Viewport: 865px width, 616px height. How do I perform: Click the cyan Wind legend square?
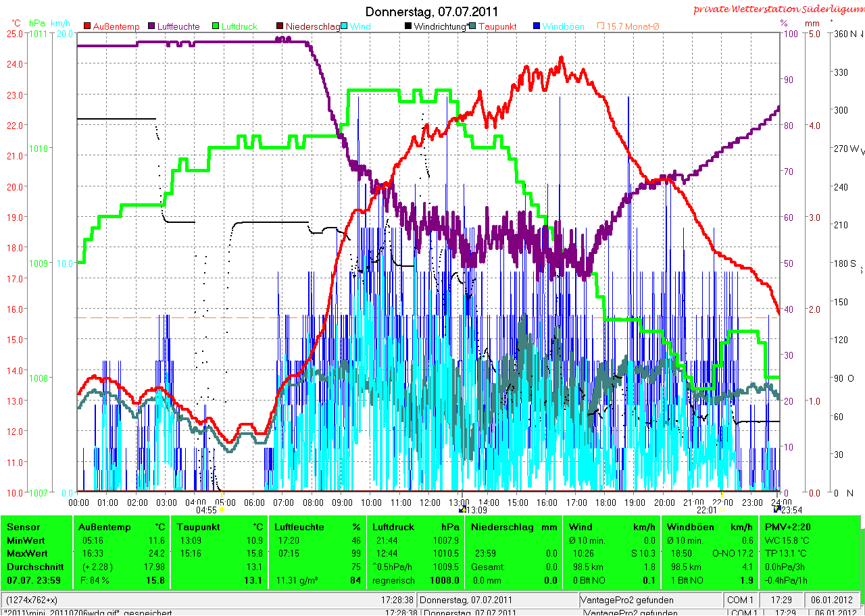point(344,26)
